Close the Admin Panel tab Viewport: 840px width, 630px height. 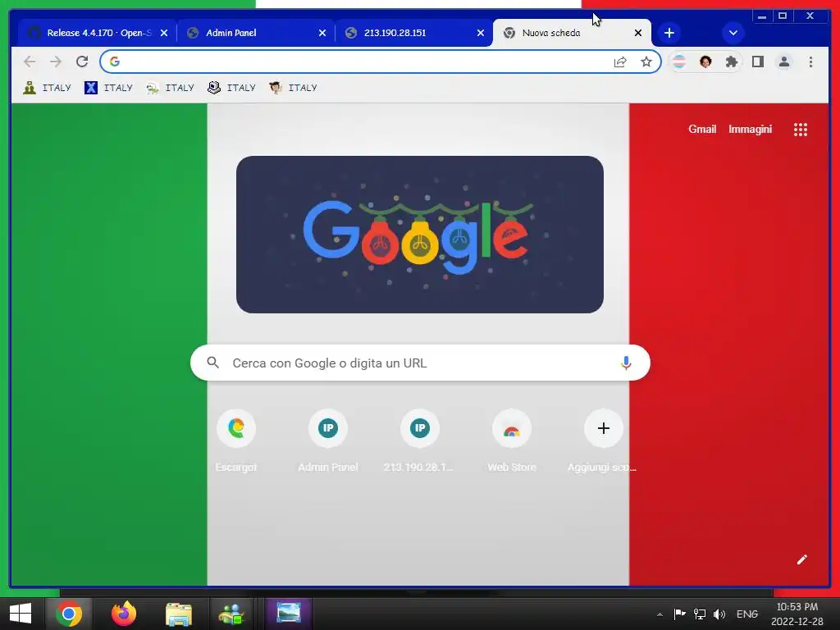point(322,33)
